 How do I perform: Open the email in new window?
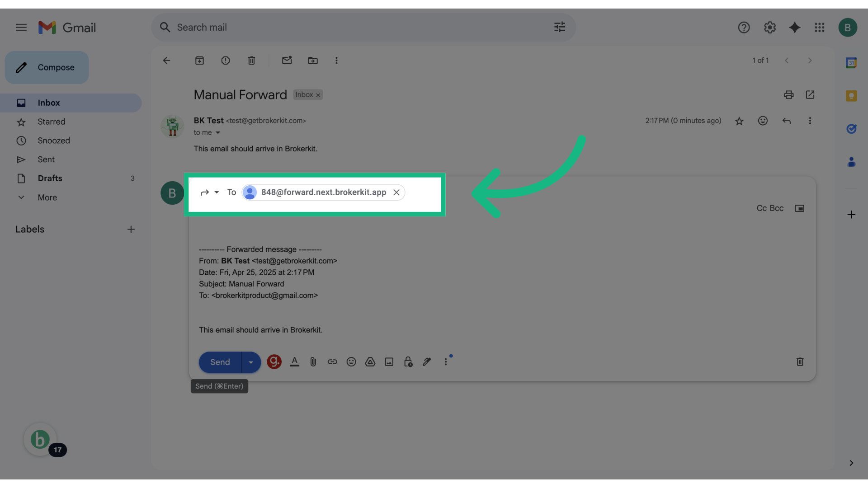click(x=810, y=95)
